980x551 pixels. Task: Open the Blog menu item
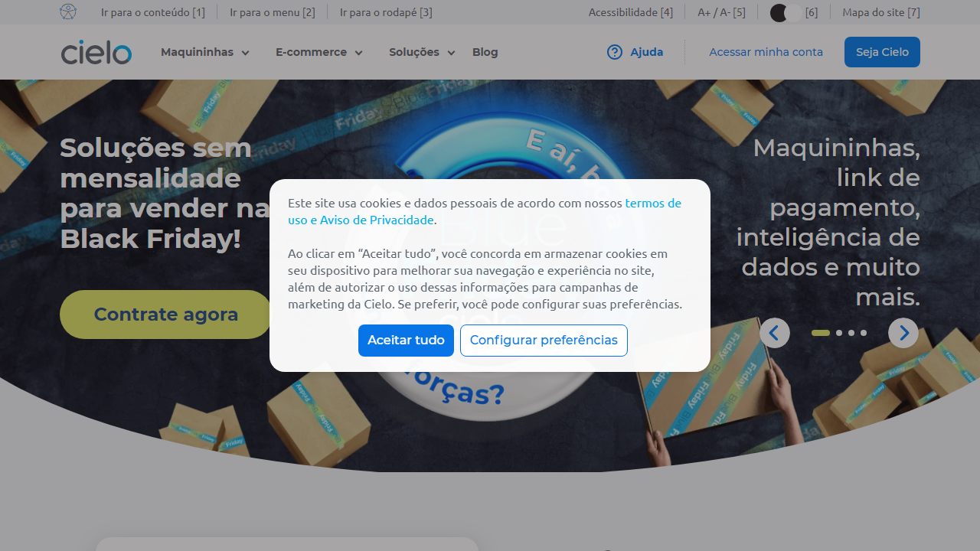(485, 52)
